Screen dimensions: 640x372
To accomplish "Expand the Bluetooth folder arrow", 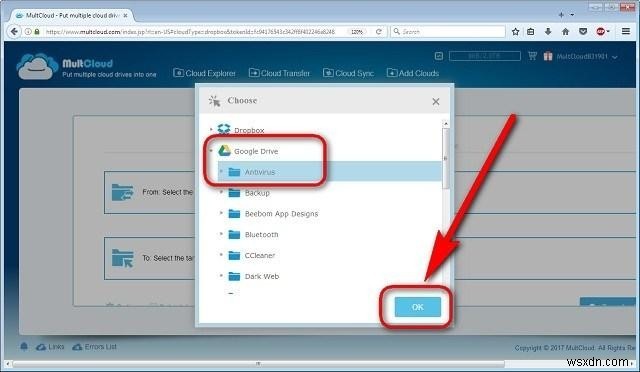I will [221, 234].
